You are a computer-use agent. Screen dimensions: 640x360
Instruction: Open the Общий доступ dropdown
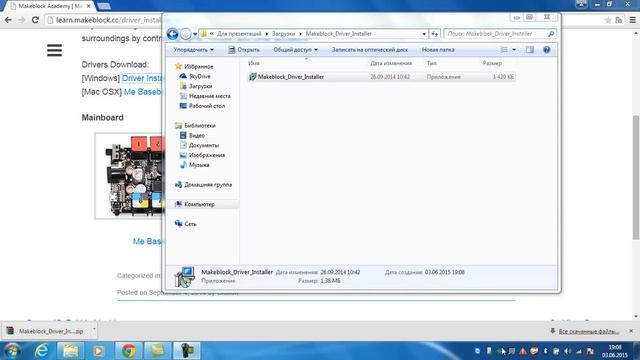point(295,50)
